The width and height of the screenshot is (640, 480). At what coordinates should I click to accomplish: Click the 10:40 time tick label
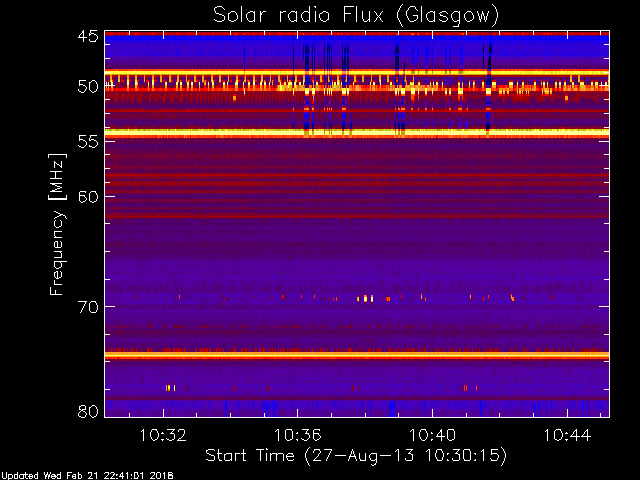coord(432,436)
